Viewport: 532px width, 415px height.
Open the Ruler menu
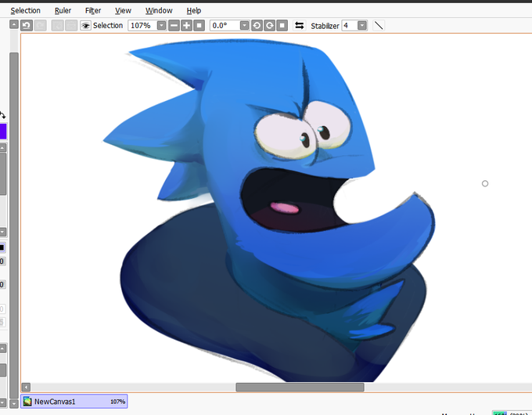63,10
